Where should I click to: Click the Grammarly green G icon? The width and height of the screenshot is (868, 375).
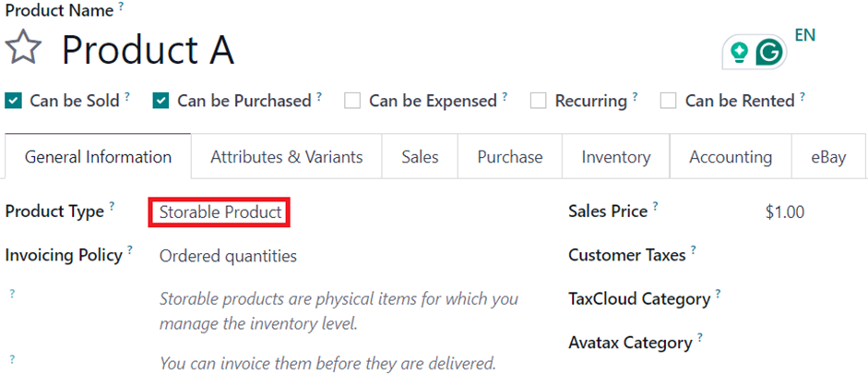(770, 53)
